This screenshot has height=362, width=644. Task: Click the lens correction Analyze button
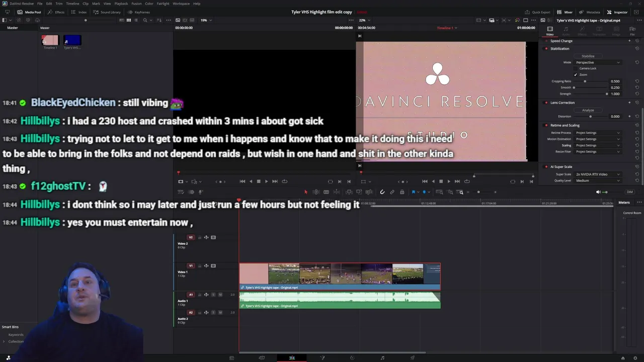[x=588, y=110]
